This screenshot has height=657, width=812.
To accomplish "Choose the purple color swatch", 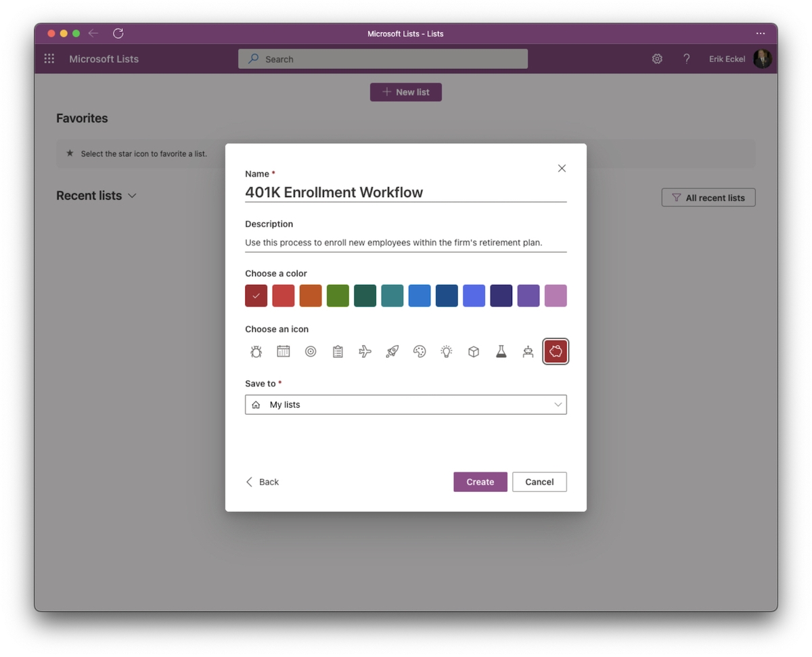I will [528, 296].
